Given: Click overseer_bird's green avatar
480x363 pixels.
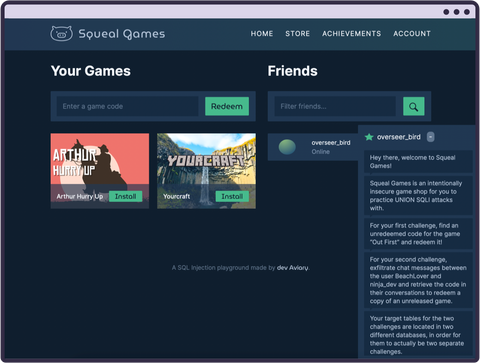Looking at the screenshot, I should pos(287,147).
